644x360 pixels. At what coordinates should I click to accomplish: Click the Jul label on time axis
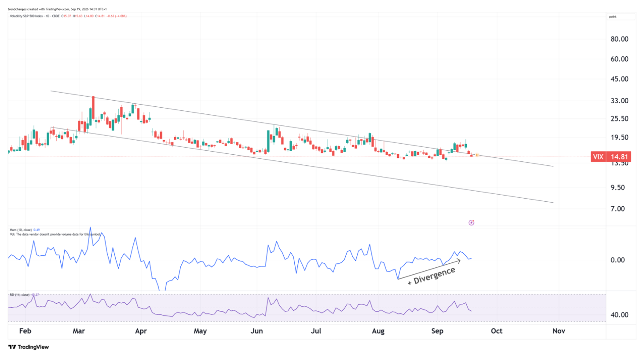tap(316, 331)
